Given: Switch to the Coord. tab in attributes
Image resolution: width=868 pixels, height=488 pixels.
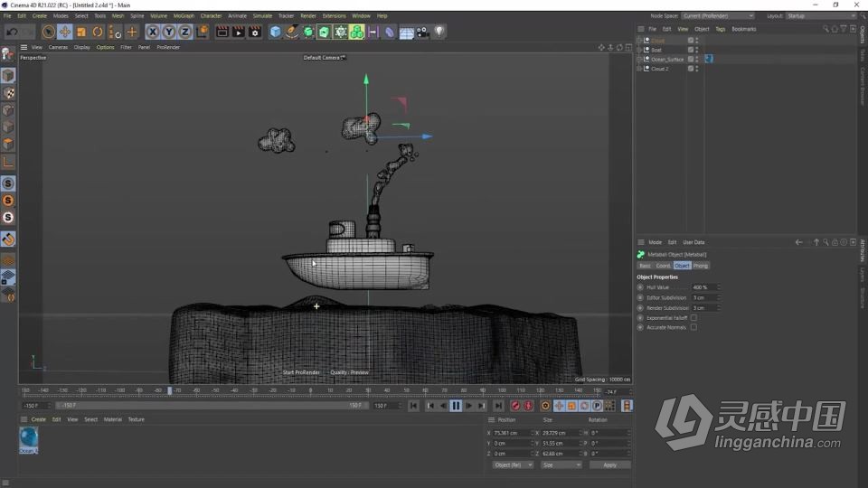Looking at the screenshot, I should coord(663,266).
